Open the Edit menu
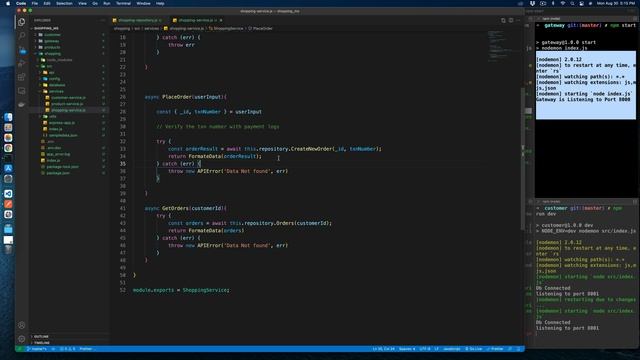This screenshot has width=640, height=360. point(47,3)
